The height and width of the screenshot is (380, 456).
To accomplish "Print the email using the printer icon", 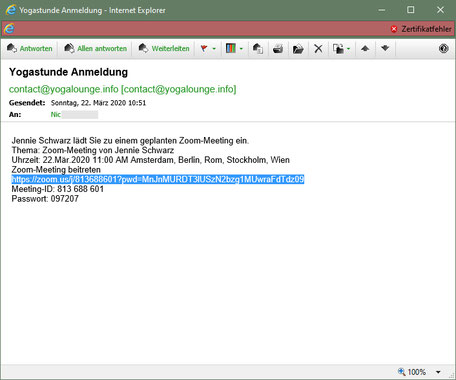I will [x=278, y=49].
